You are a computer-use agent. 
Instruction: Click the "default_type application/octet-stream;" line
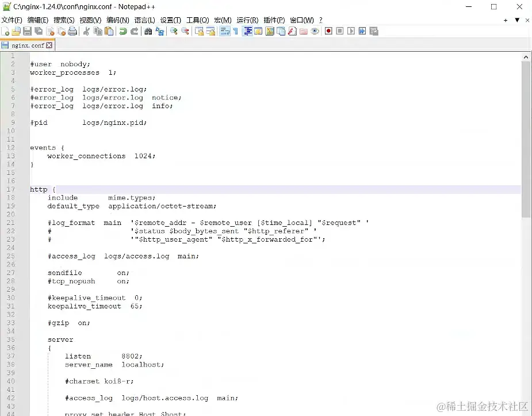(132, 207)
